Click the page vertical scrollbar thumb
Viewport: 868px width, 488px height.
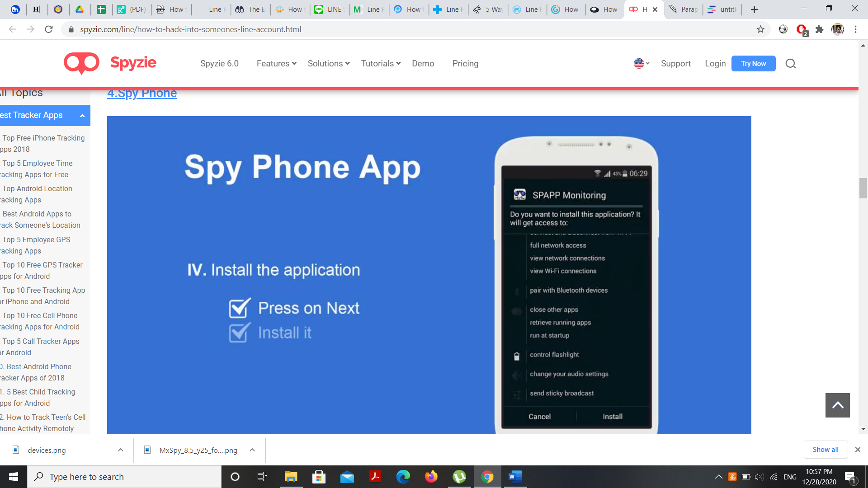click(x=863, y=188)
